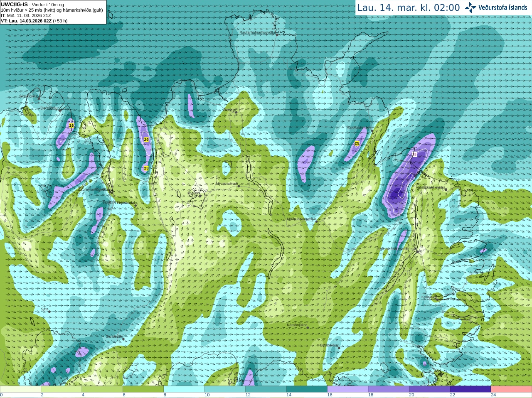Select the Kollaleira station label
Screen dimensions: 532x398
point(429,297)
